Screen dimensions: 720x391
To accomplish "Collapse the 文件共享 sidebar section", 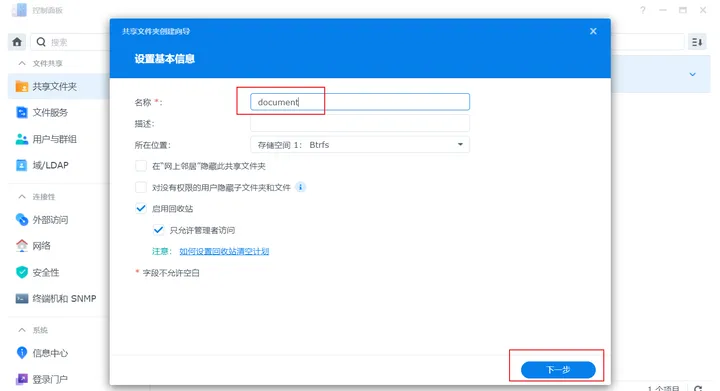I will coord(22,63).
